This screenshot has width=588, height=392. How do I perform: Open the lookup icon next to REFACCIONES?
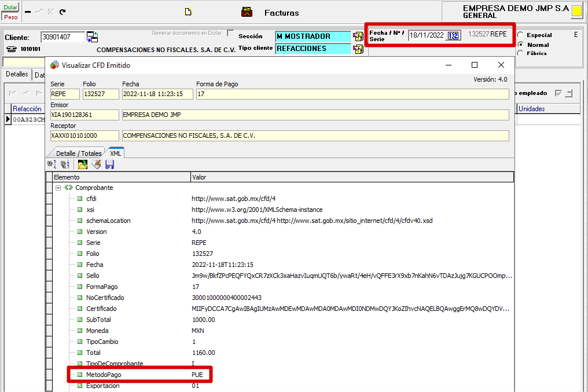tap(358, 49)
